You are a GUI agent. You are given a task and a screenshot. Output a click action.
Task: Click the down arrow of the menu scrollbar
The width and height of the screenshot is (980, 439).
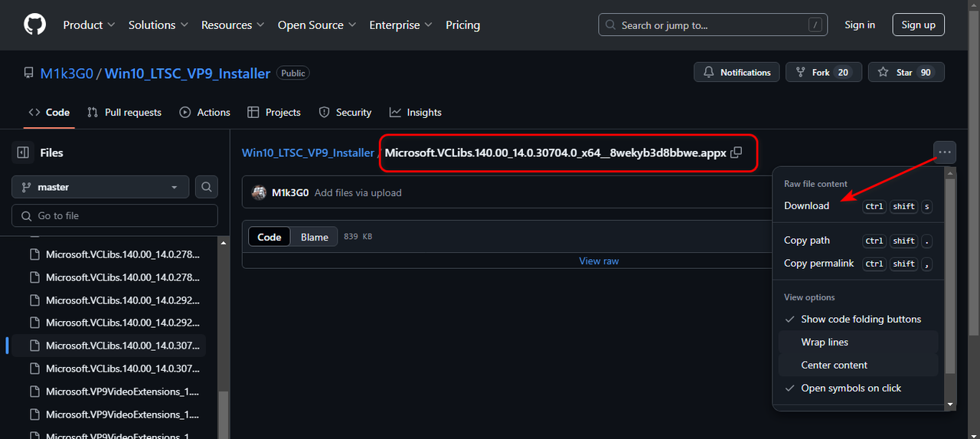[951, 405]
